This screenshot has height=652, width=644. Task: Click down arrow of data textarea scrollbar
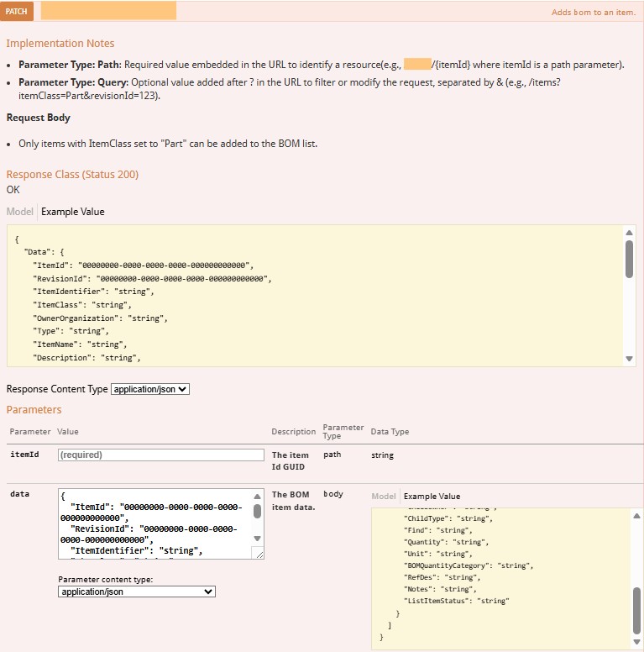click(257, 539)
